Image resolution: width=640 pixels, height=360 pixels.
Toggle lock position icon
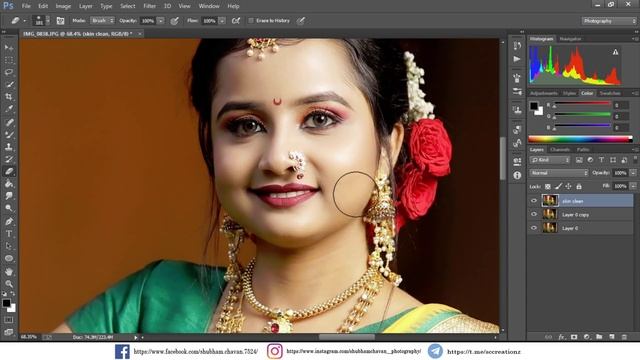[x=569, y=187]
